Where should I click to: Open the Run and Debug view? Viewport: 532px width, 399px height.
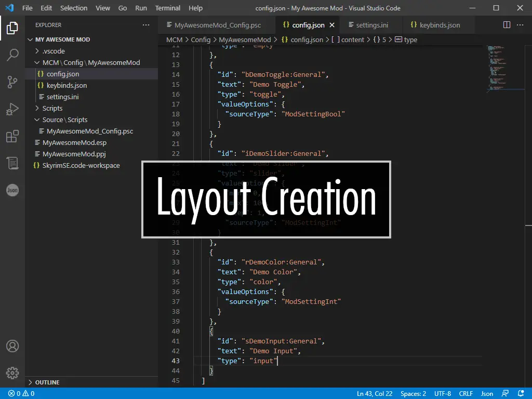(12, 109)
